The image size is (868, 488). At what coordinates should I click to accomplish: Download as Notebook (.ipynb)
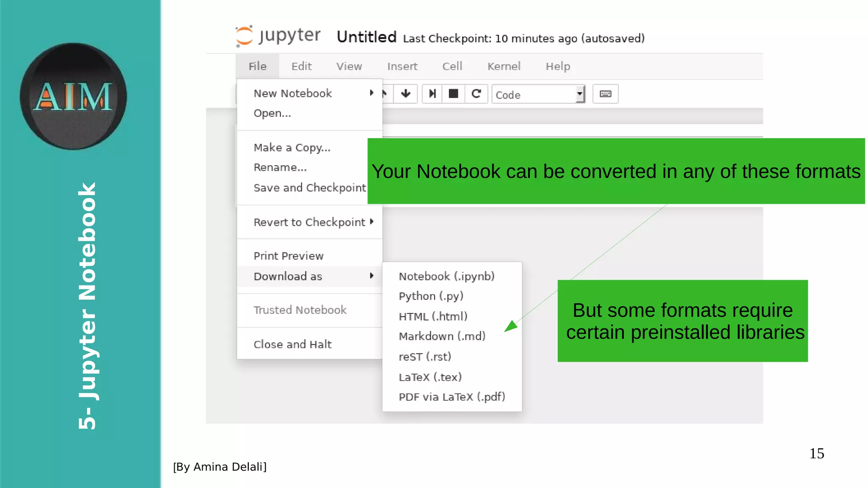point(452,276)
